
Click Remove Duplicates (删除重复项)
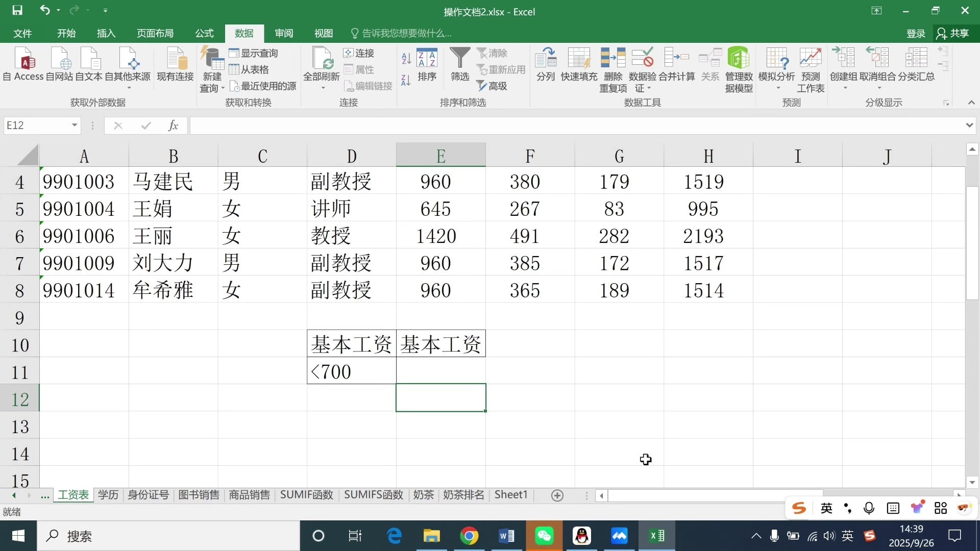[613, 70]
